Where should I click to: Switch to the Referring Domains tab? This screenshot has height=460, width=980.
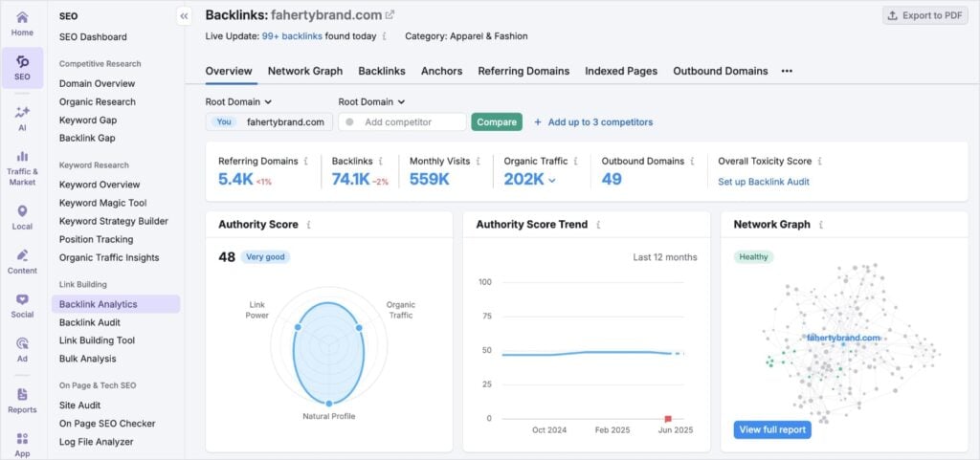click(523, 71)
